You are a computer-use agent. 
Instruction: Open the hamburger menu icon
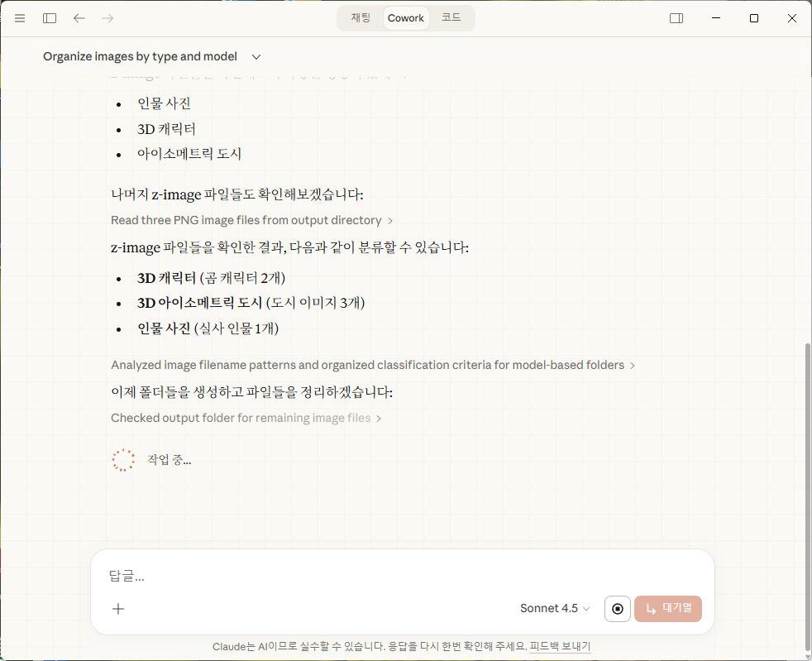(20, 18)
